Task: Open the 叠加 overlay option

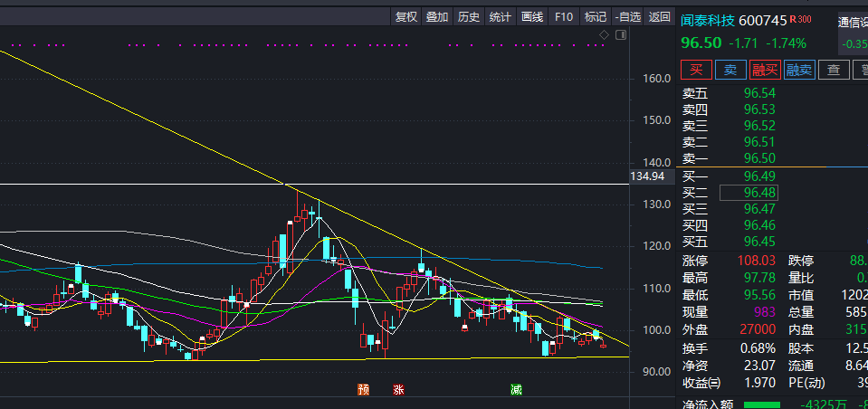Action: click(437, 17)
